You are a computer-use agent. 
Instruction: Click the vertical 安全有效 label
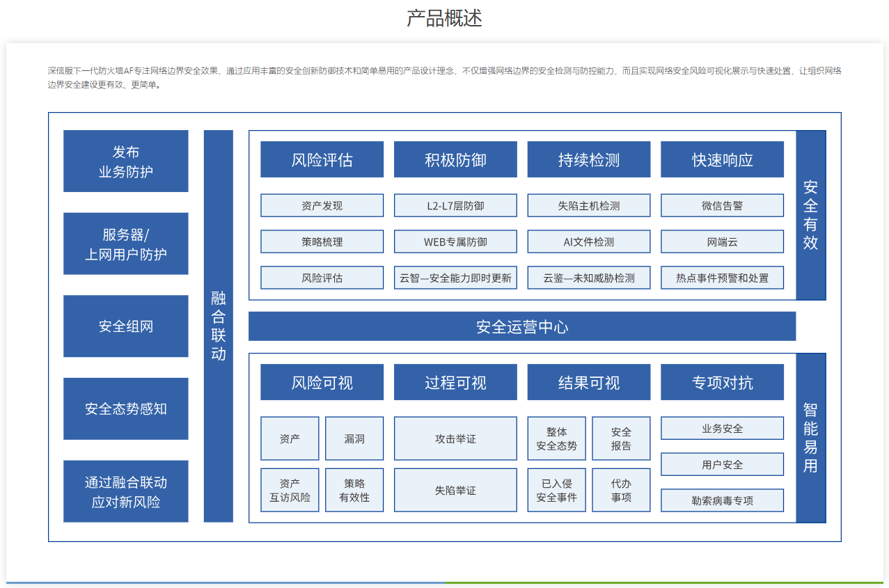pos(811,215)
